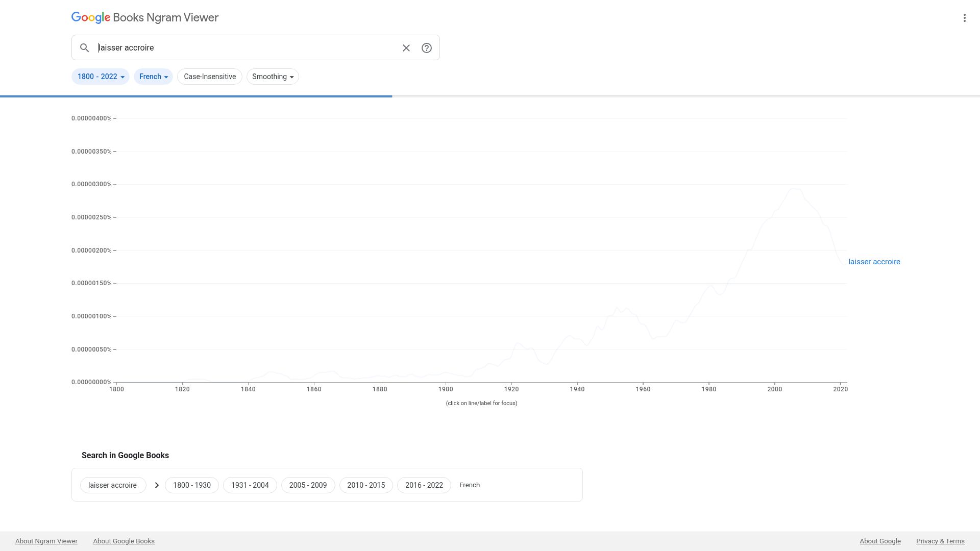Expand the Smoothing dropdown
Image resolution: width=980 pixels, height=551 pixels.
click(x=273, y=77)
